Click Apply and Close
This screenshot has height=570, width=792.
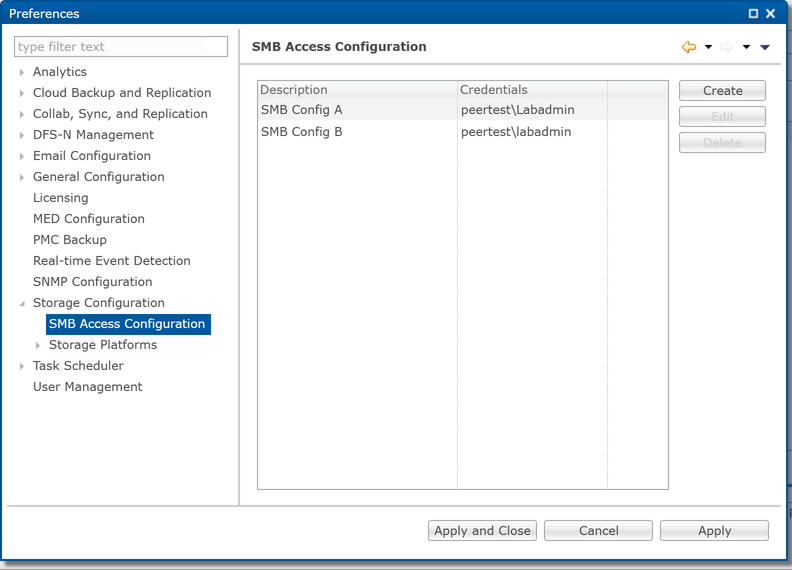click(482, 531)
